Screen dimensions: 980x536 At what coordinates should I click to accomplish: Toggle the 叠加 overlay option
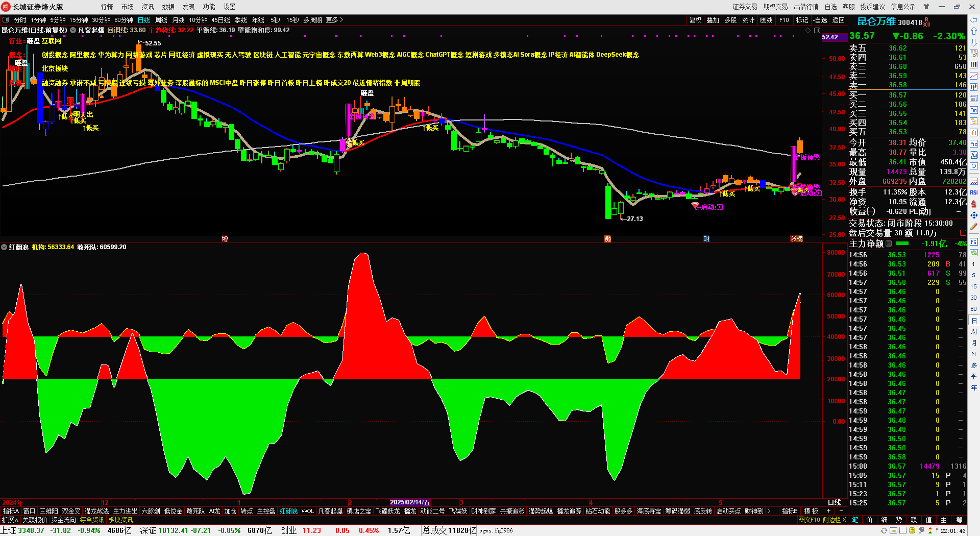coord(713,20)
